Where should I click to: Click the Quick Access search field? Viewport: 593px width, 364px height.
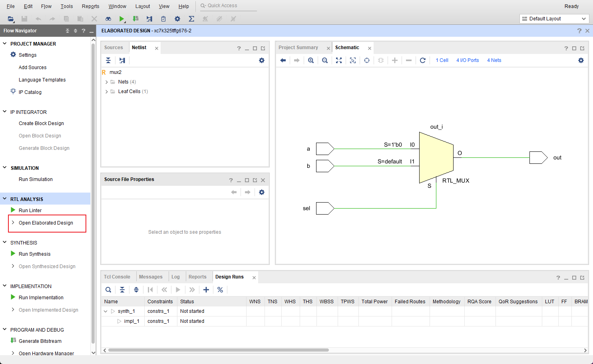pos(228,6)
